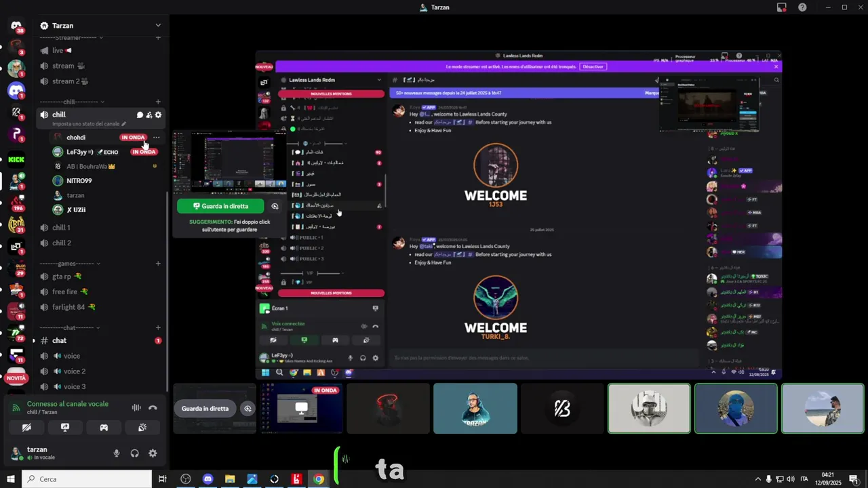Click the Cerca taskbar search box
This screenshot has width=868, height=488.
pyautogui.click(x=87, y=479)
